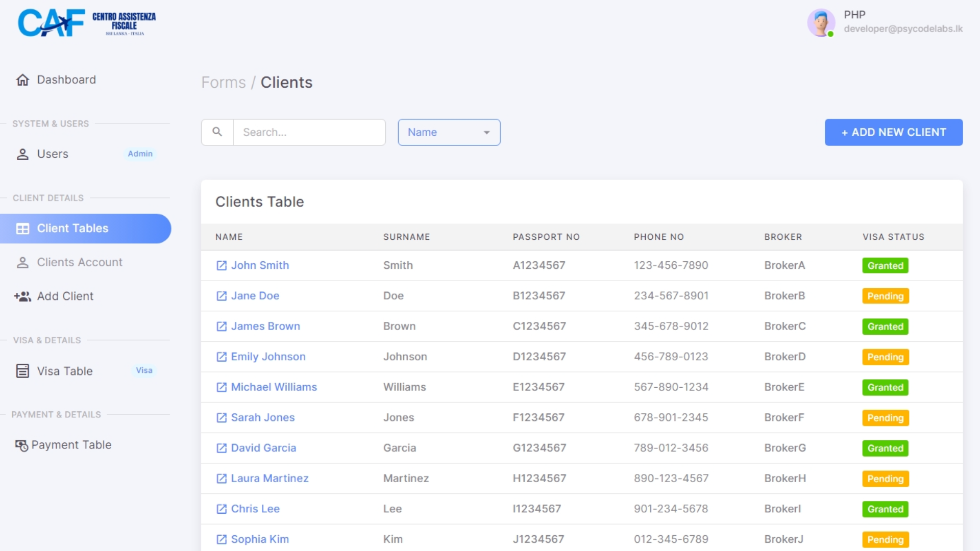Click Granted status badge for James Brown
980x551 pixels.
click(x=885, y=327)
